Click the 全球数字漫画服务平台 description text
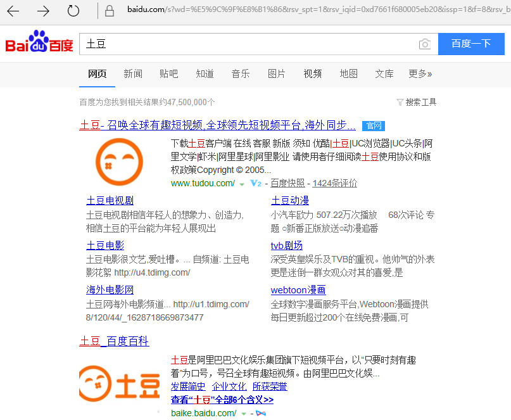511x420 pixels. [x=350, y=311]
